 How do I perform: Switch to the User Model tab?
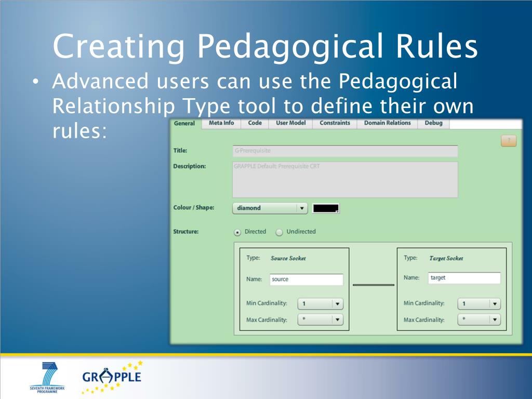290,123
